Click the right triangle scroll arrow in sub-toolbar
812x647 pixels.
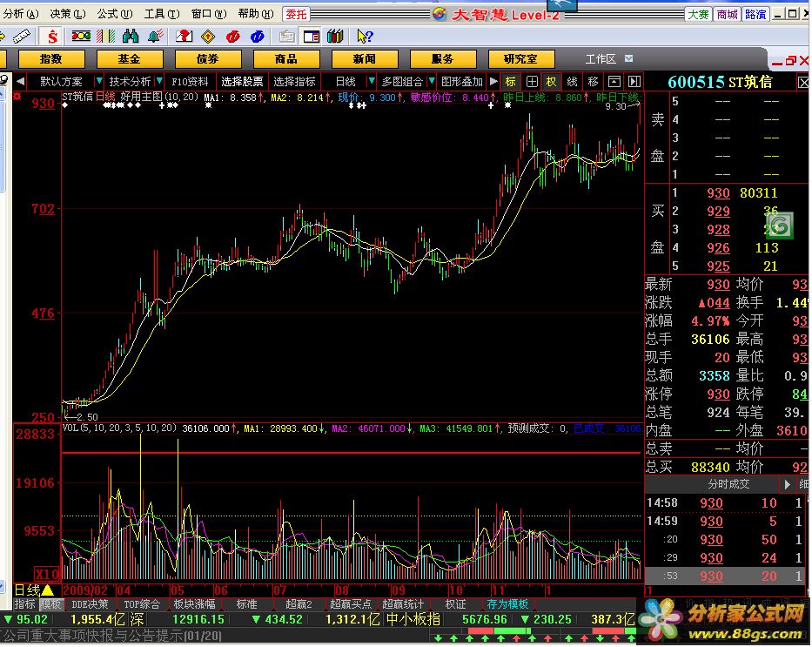pos(493,81)
